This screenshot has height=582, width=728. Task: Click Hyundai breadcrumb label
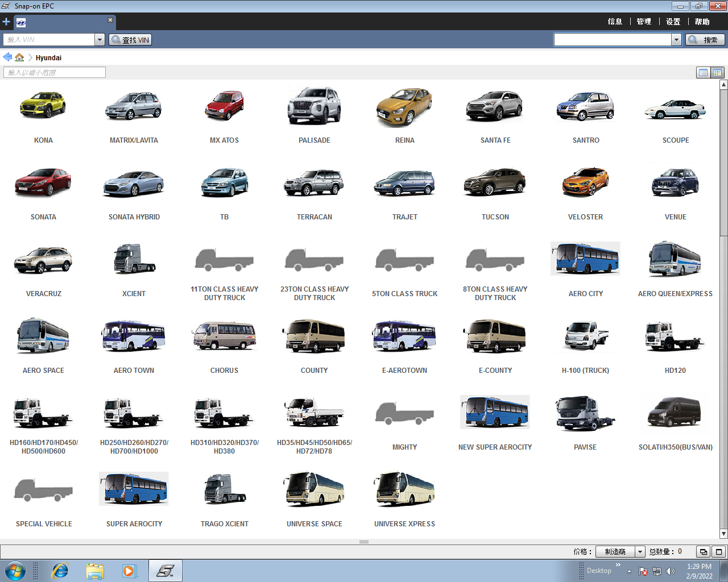point(48,57)
